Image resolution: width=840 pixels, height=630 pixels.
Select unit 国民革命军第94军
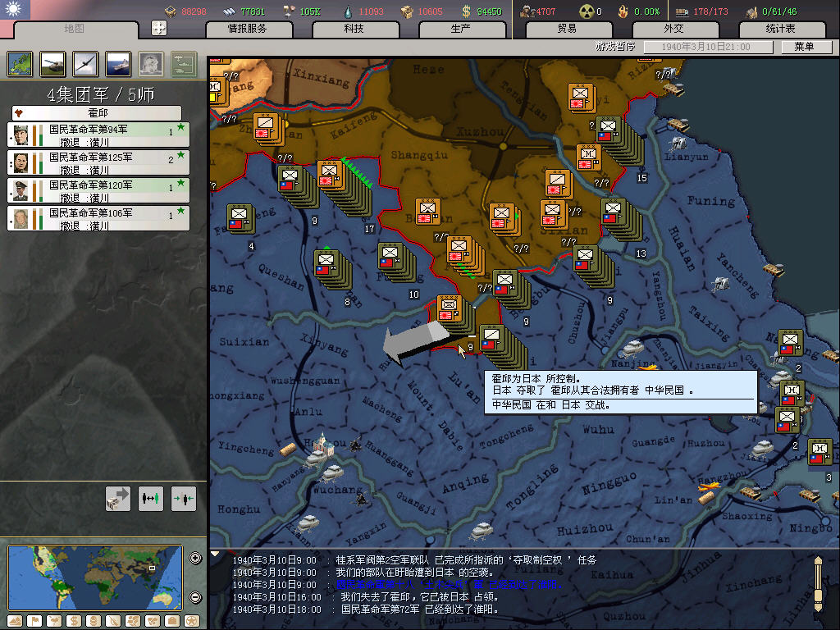click(98, 135)
